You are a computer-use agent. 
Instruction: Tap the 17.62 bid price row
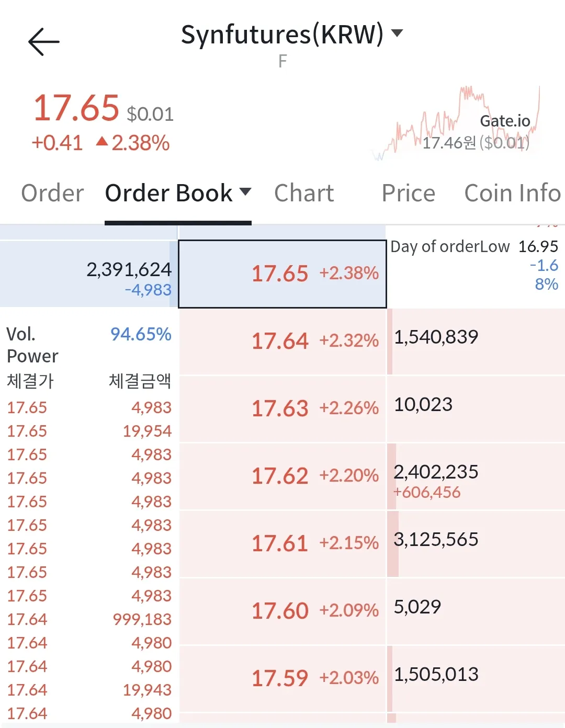(x=282, y=476)
